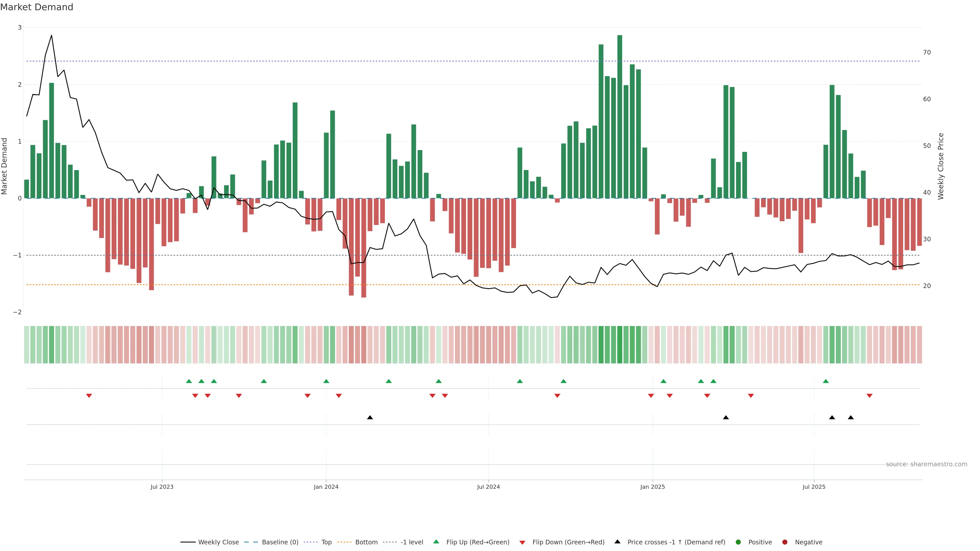Click the green Positive circle in legend

(x=738, y=542)
